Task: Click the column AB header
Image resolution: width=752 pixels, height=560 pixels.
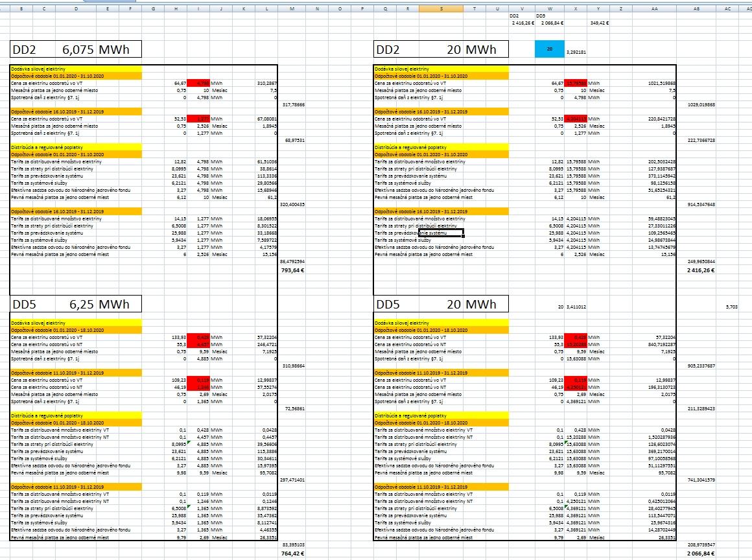Action: pyautogui.click(x=696, y=8)
